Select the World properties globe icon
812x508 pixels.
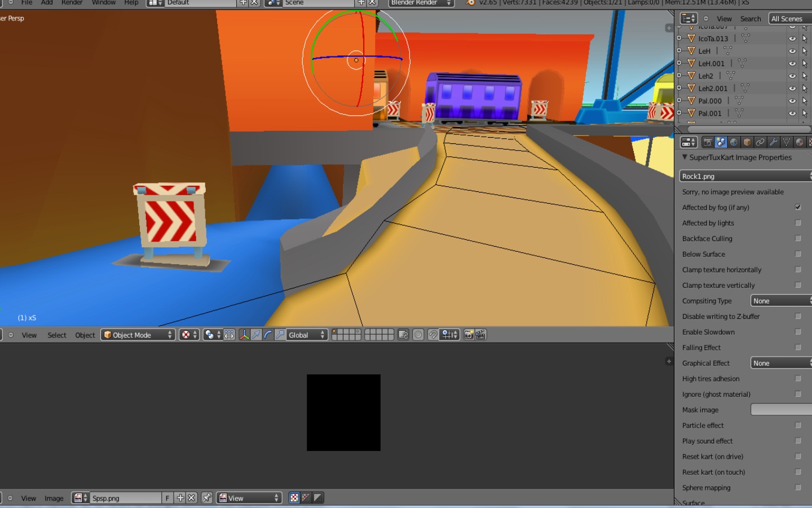tap(734, 142)
